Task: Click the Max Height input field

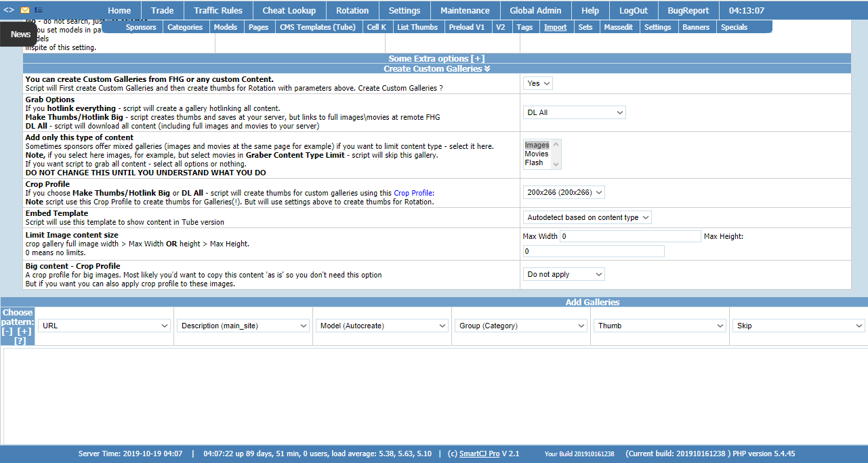Action: (594, 251)
